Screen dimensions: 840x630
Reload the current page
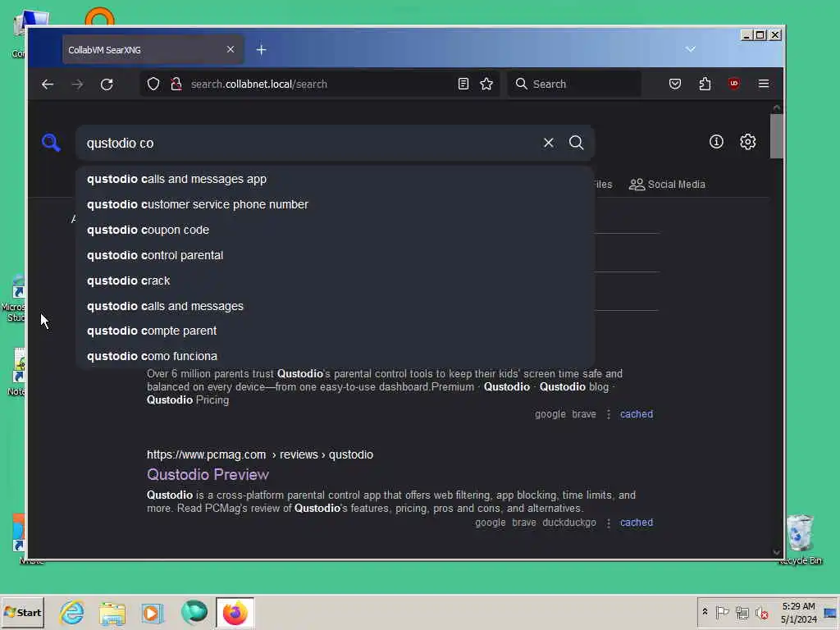click(107, 84)
